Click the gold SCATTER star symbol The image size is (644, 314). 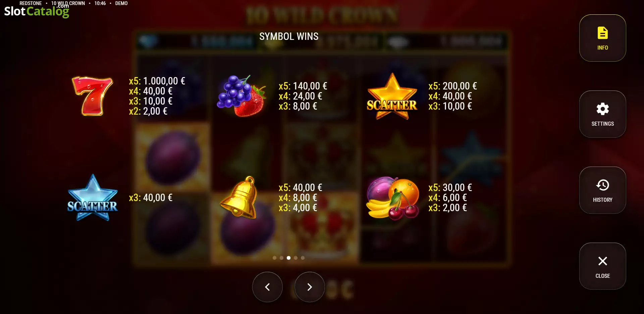[x=392, y=97]
